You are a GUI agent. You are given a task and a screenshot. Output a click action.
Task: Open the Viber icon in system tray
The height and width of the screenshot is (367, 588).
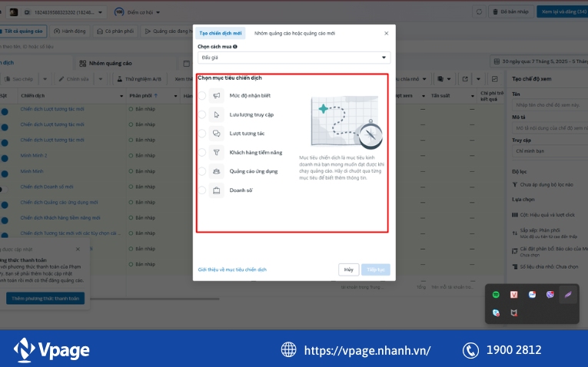click(x=550, y=295)
